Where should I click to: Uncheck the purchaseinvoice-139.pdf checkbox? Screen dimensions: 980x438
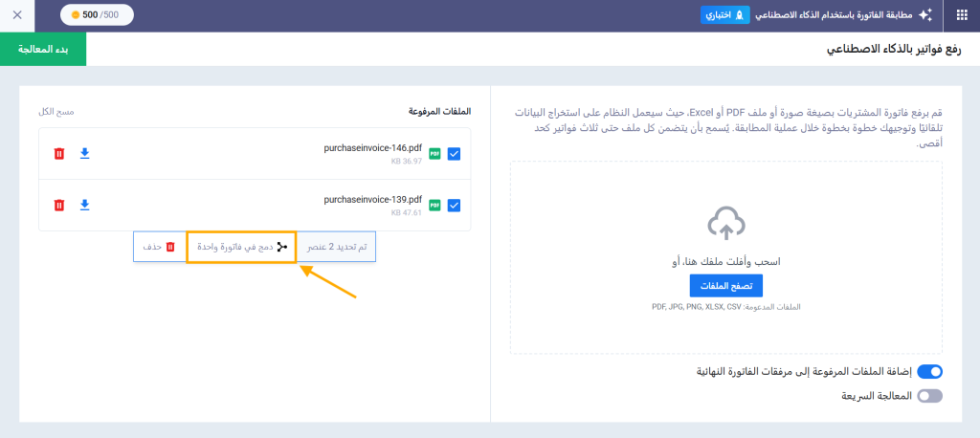(454, 205)
